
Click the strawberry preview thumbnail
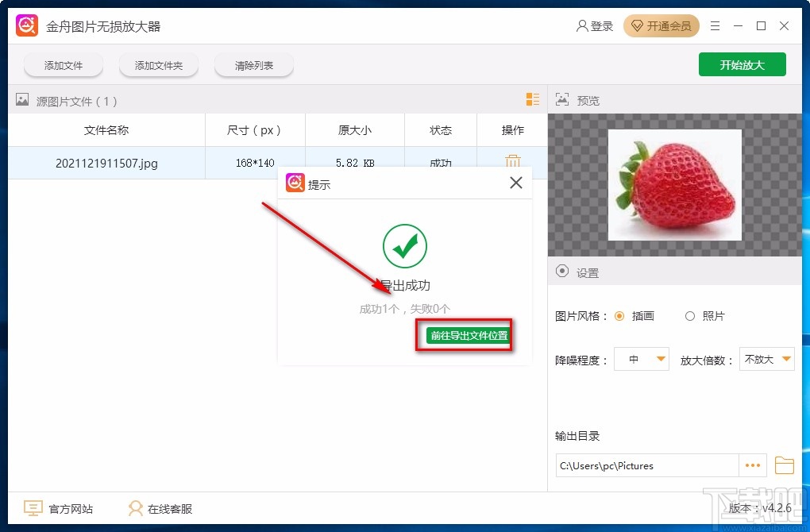pos(674,184)
